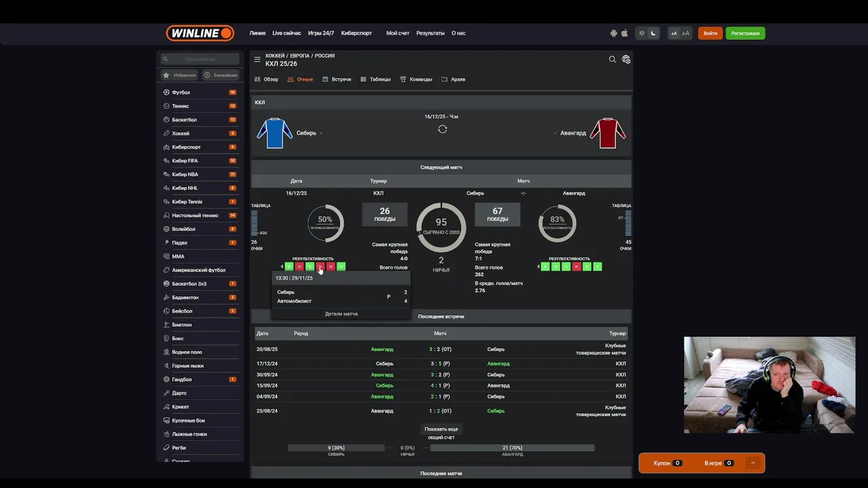Open Кибер Tennis in the sidebar
The width and height of the screenshot is (868, 488).
[200, 201]
